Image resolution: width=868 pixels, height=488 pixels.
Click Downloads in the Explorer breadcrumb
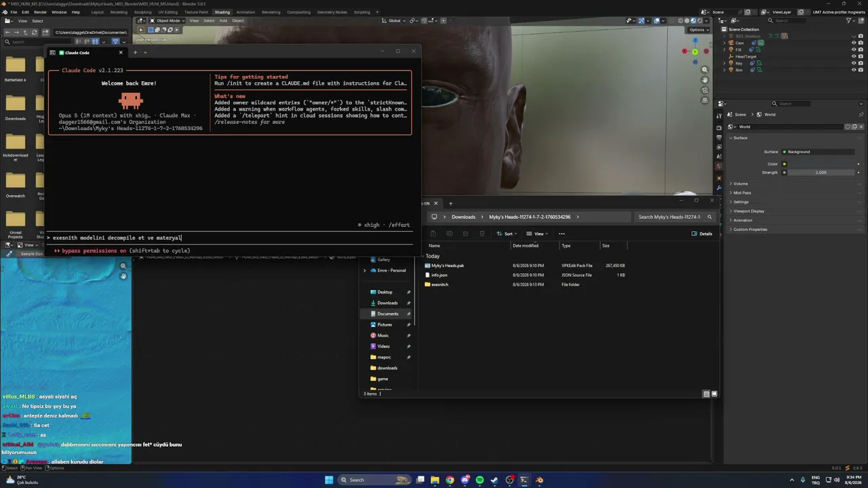click(463, 217)
